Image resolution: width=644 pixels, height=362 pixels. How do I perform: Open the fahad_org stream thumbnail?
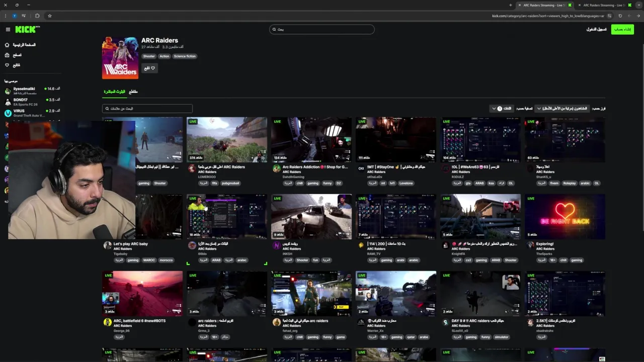tap(311, 294)
